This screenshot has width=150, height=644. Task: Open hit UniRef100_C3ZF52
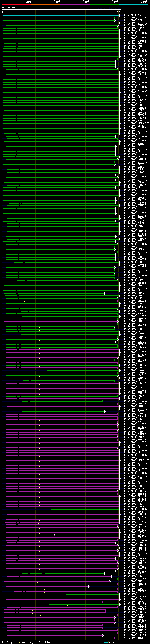pyautogui.click(x=135, y=221)
